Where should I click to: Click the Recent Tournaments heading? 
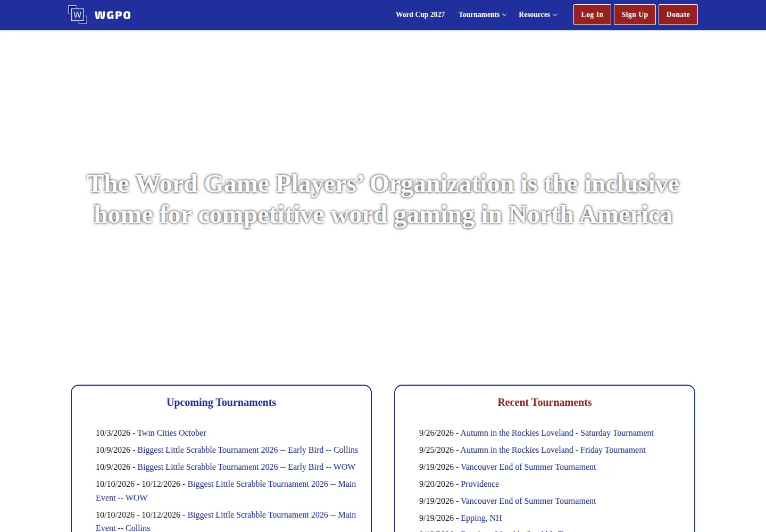coord(545,403)
